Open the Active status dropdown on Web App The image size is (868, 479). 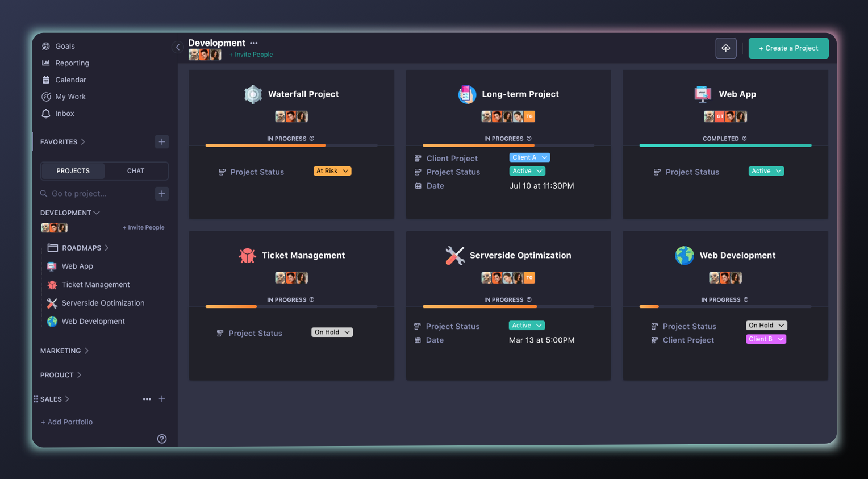(x=766, y=171)
